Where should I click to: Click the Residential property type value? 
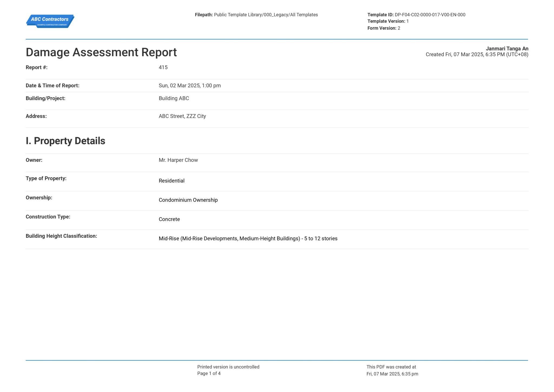pyautogui.click(x=172, y=181)
